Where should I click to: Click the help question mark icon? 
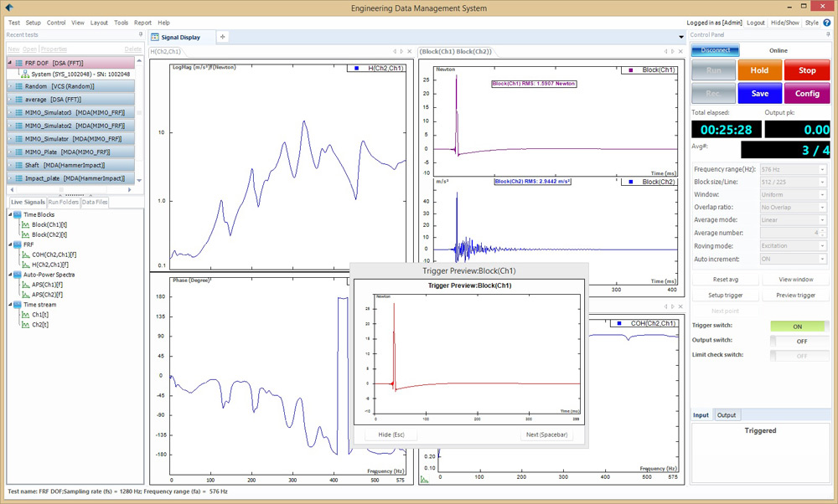(828, 23)
